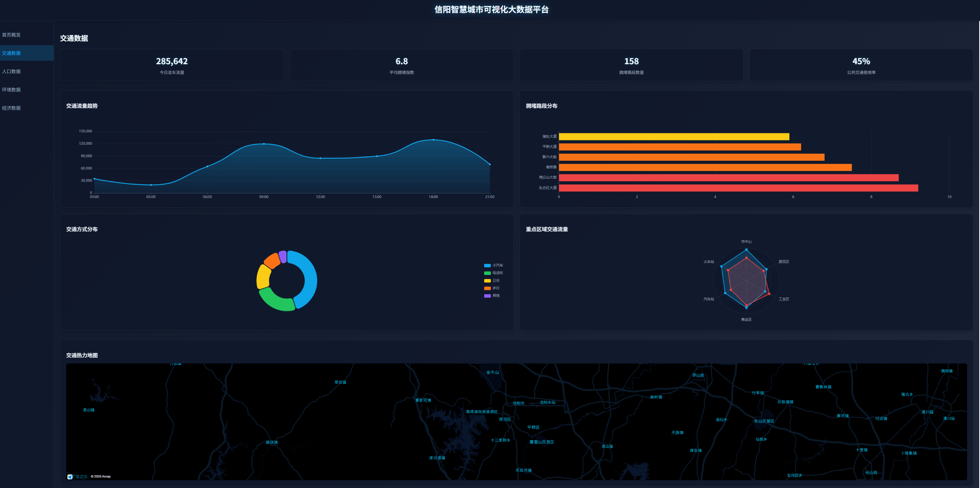Image resolution: width=980 pixels, height=488 pixels.
Task: Click 信阳东站 label on the heat map
Action: click(x=547, y=402)
